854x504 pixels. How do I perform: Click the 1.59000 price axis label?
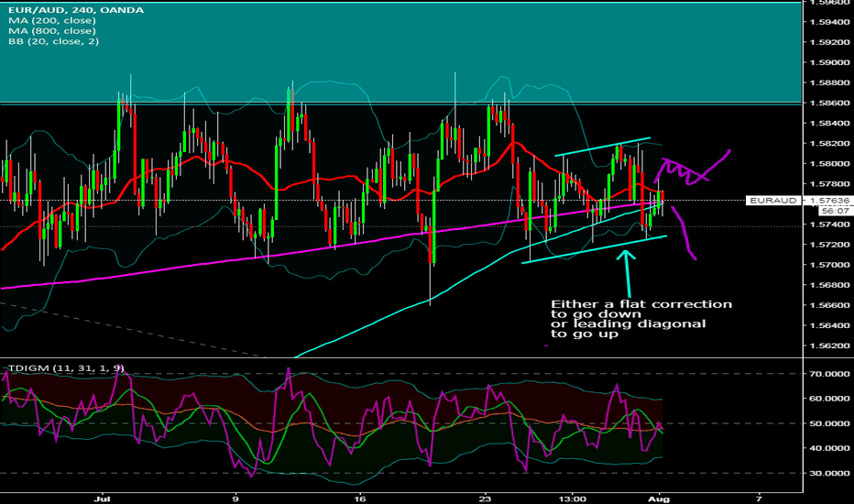point(829,62)
